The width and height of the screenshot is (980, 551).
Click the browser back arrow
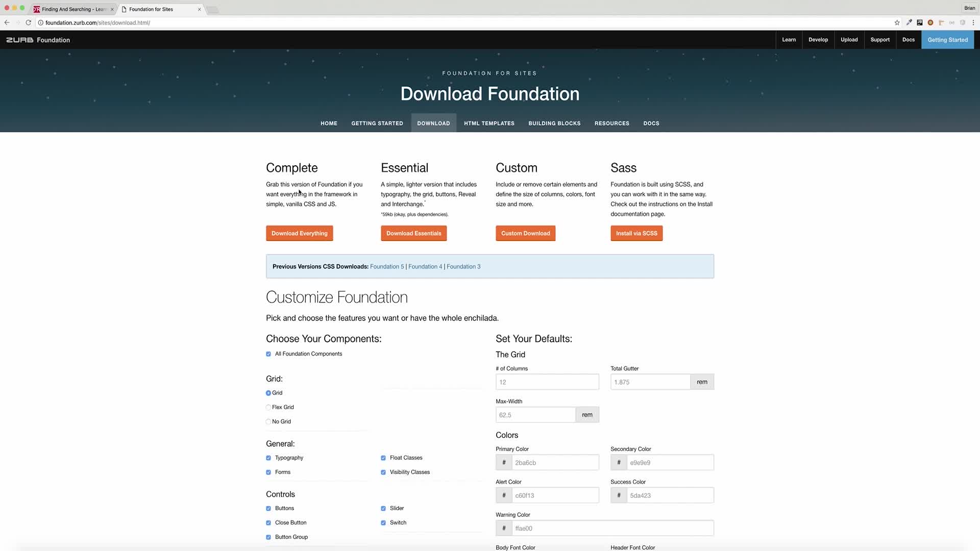click(x=7, y=22)
